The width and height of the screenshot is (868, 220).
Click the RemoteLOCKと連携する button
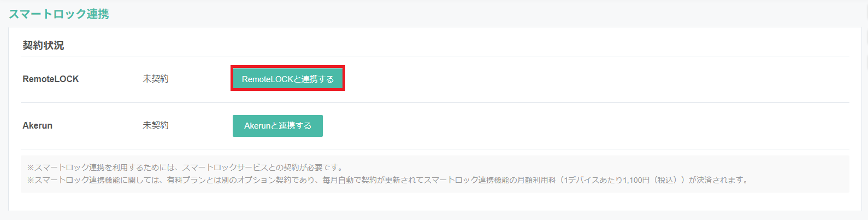(x=288, y=79)
